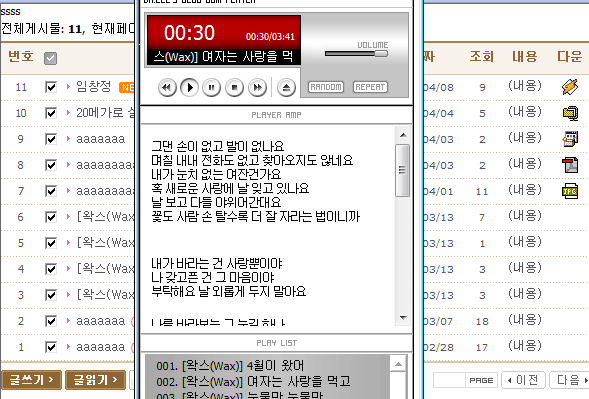Select playlist track 001 4월이 왔어
This screenshot has width=589, height=399.
click(230, 366)
